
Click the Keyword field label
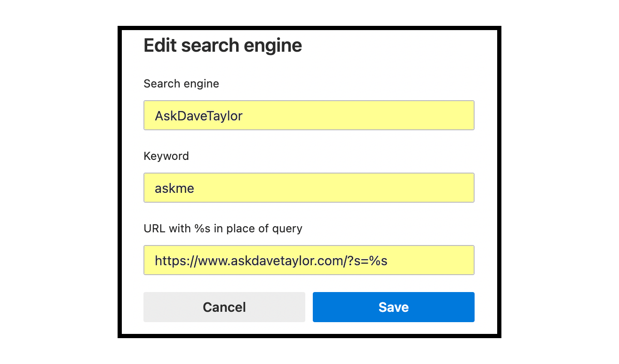(166, 156)
